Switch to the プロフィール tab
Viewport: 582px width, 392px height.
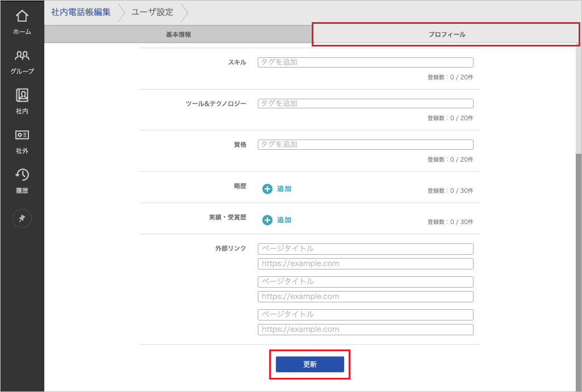click(446, 35)
